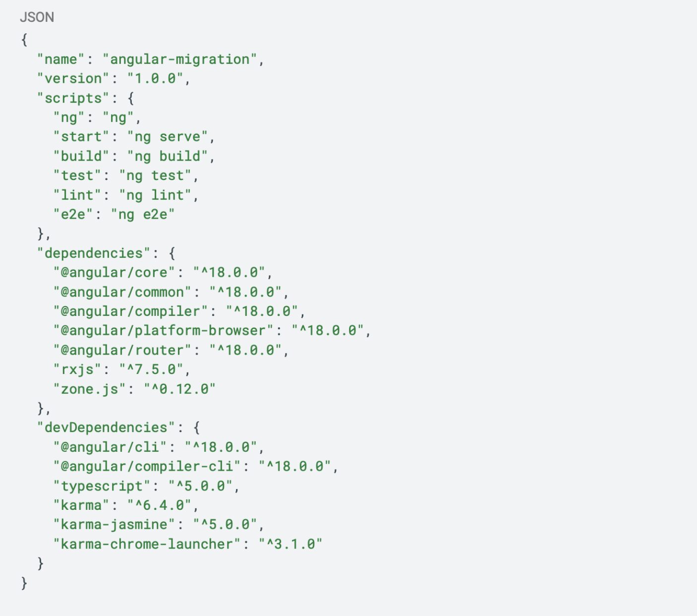Click the "@angular/core" dependency key
Screen dimensions: 697x616
pos(114,273)
